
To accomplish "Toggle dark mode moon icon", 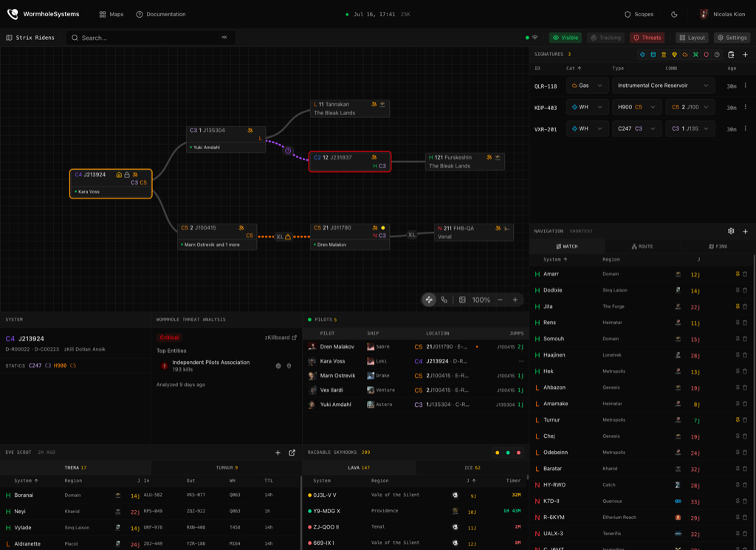I will click(674, 15).
